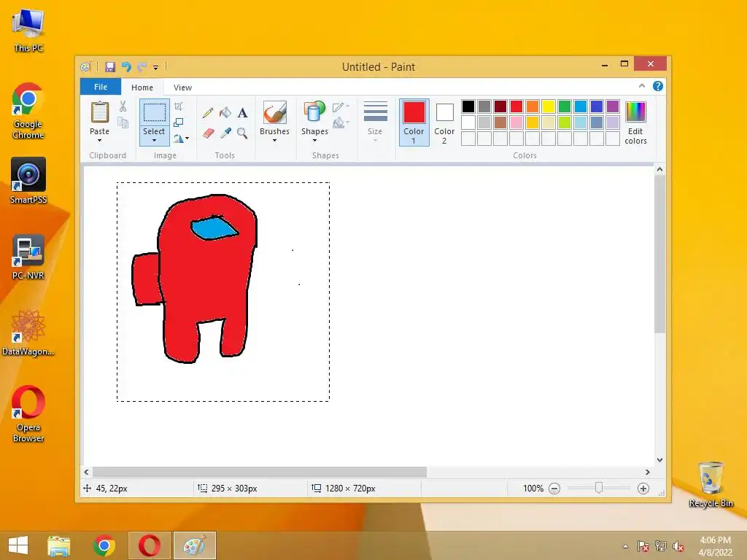Pick the pink (rose) color swatch
The width and height of the screenshot is (747, 560).
click(516, 122)
